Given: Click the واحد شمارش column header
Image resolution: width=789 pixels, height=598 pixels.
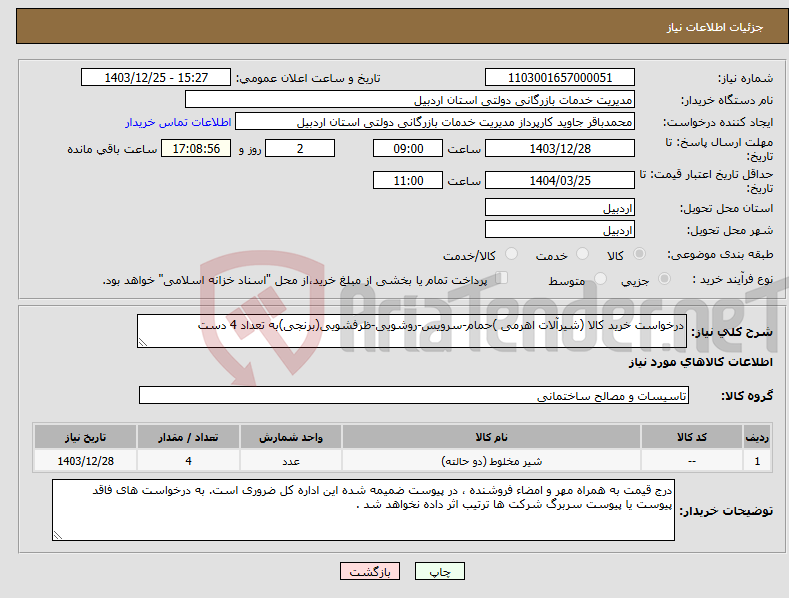Looking at the screenshot, I should pos(291,437).
